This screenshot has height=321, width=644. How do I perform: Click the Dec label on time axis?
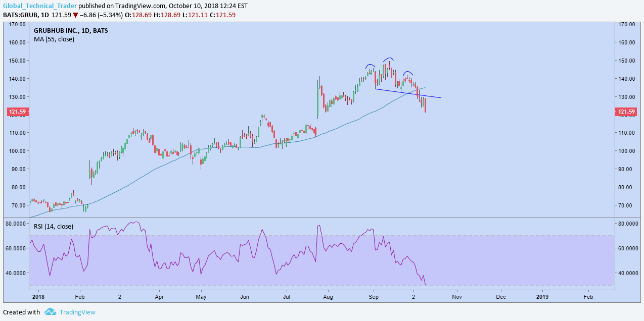(500, 296)
